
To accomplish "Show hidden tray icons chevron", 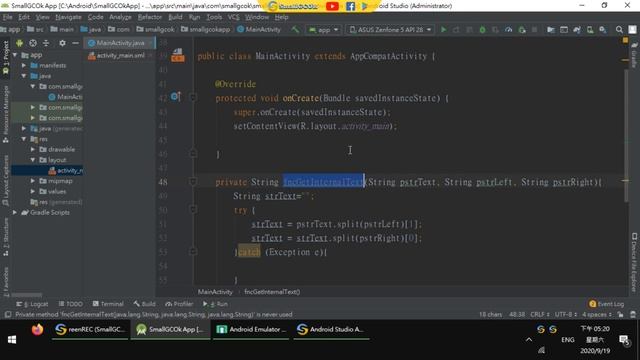I will coord(529,340).
